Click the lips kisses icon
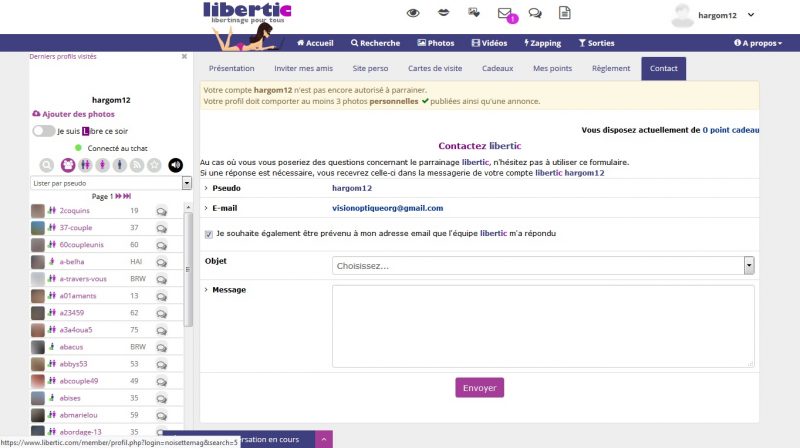 444,13
